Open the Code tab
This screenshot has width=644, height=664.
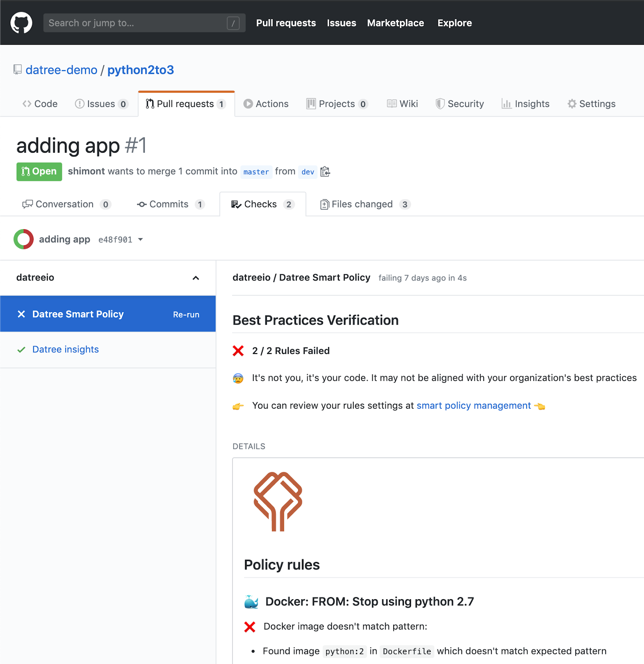[40, 104]
